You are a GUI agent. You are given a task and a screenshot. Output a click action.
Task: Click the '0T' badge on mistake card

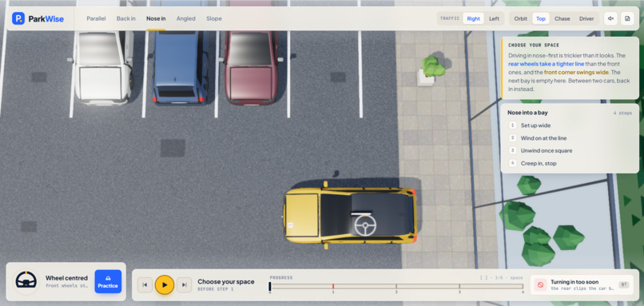coord(623,284)
